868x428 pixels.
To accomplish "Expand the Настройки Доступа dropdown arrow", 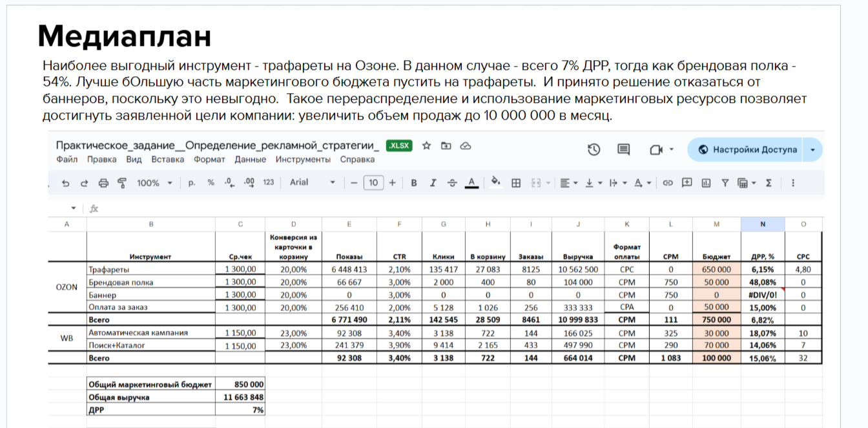I will click(813, 149).
